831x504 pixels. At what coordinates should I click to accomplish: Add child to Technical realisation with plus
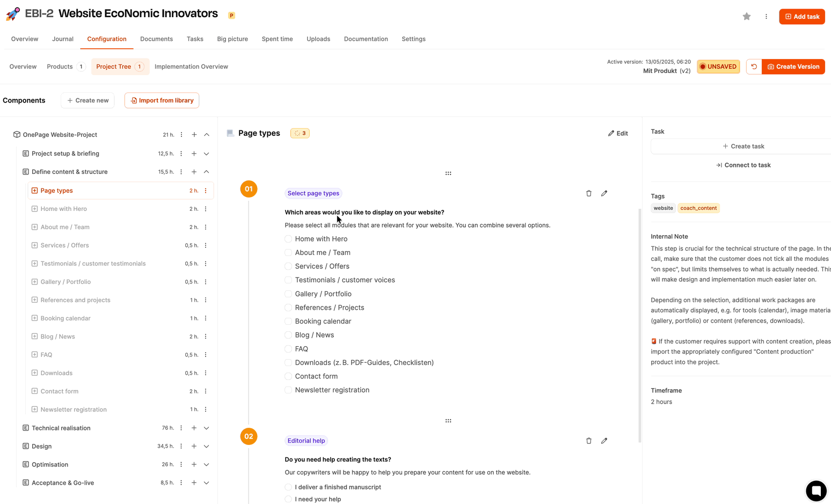pyautogui.click(x=194, y=428)
